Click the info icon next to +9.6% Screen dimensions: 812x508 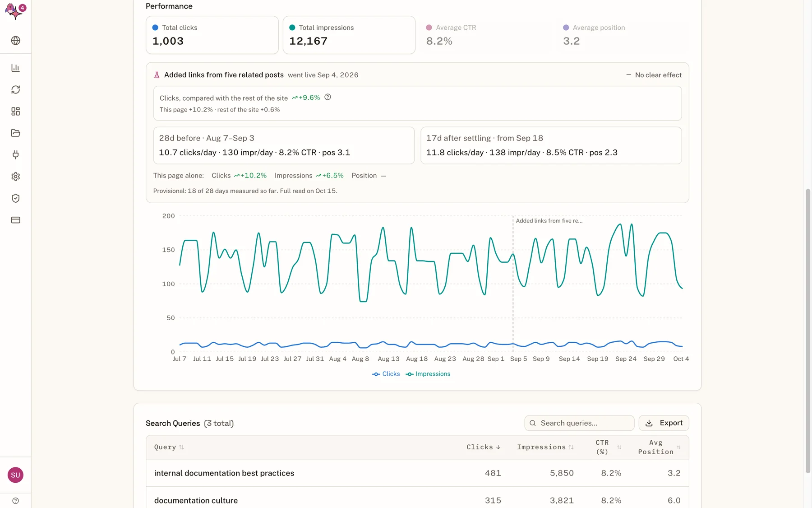point(328,97)
